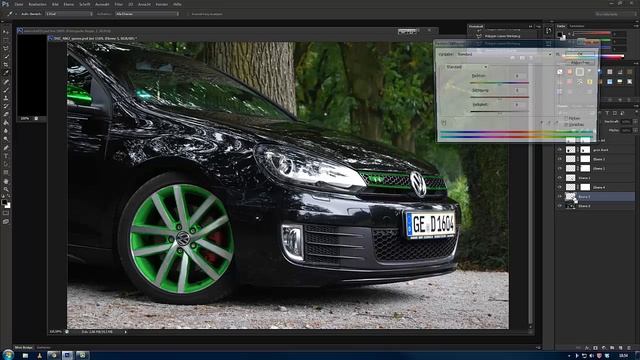Select the Eyedropper tool in toolbar
The width and height of the screenshot is (640, 360).
pyautogui.click(x=6, y=73)
